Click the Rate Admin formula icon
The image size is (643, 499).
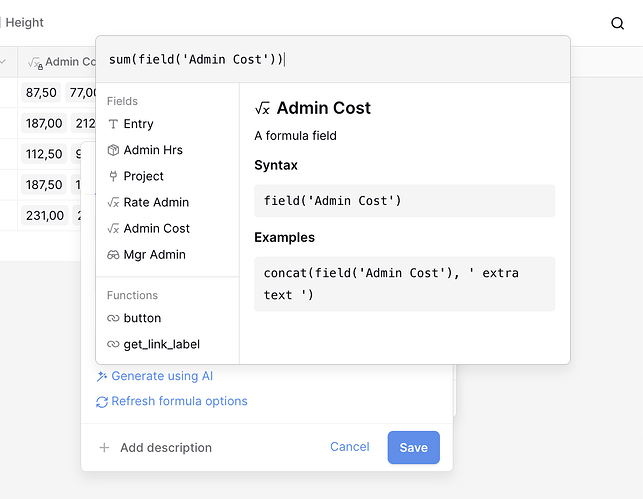coord(113,202)
